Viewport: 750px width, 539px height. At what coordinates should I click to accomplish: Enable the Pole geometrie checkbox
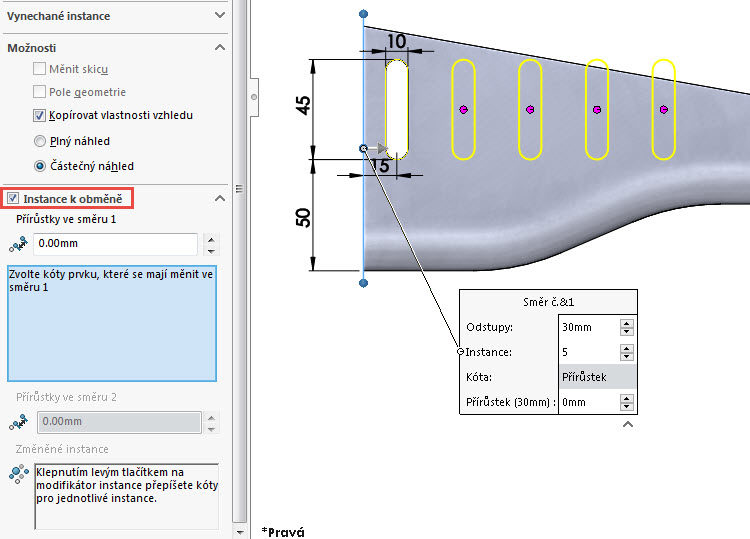39,91
